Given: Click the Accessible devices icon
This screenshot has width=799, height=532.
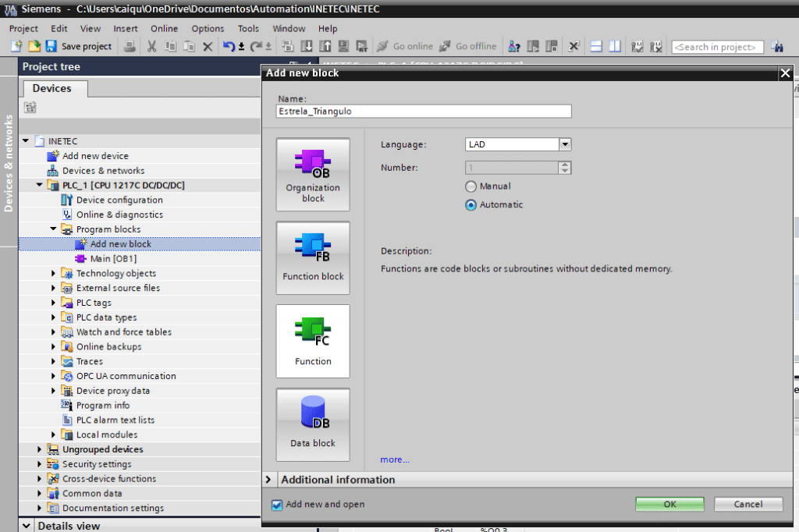Looking at the screenshot, I should point(514,46).
